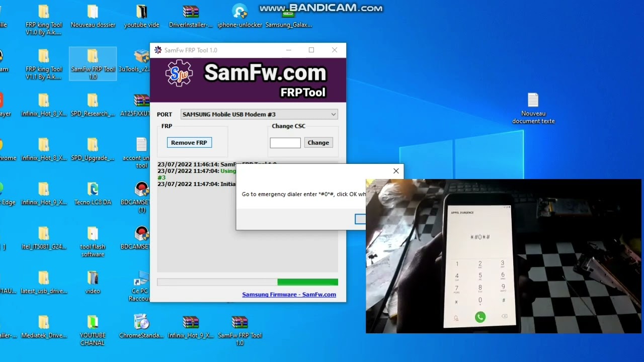Image resolution: width=644 pixels, height=362 pixels.
Task: Open the Samsung Firmware - SamFw.com link
Action: pos(289,295)
